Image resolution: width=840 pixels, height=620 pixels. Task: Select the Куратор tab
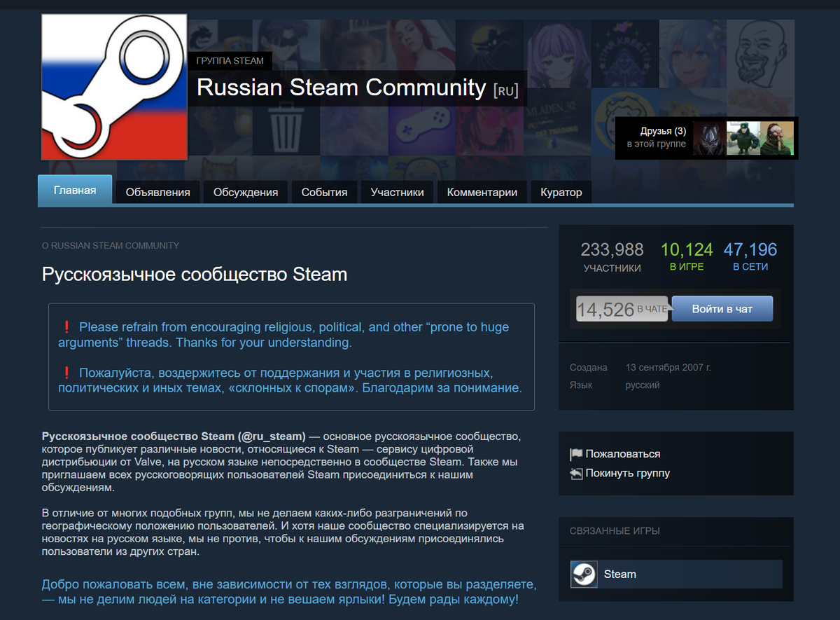561,192
